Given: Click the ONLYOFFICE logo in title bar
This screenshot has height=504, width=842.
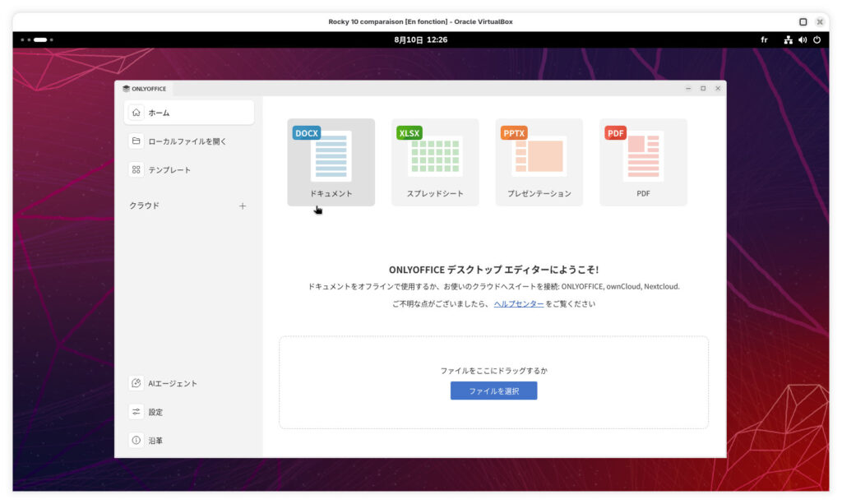Looking at the screenshot, I should [x=145, y=89].
